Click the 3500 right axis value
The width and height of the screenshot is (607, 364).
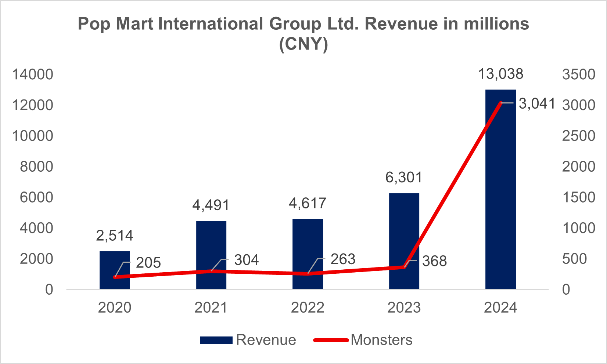[x=578, y=74]
